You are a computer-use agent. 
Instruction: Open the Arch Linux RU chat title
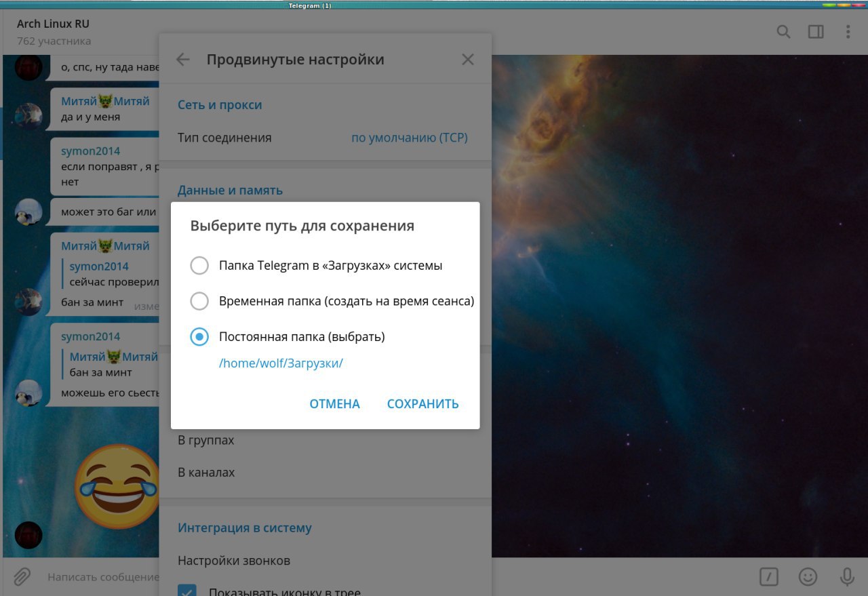click(53, 24)
